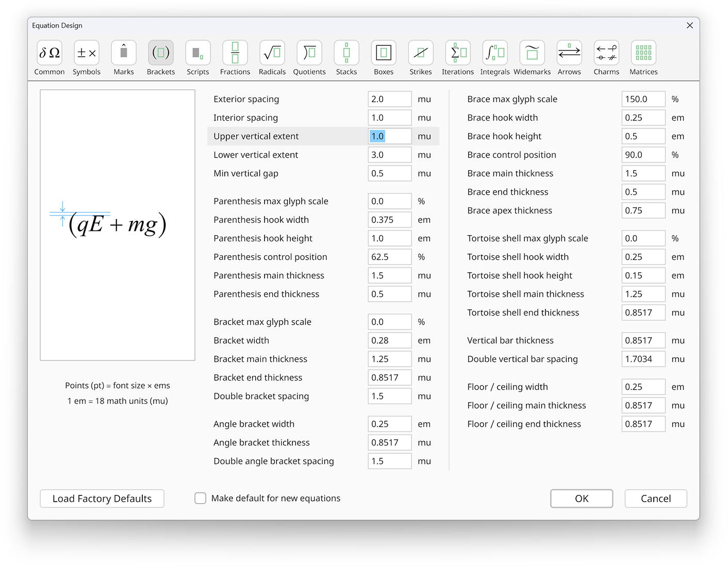Screen dimensions: 728x567
Task: Select the Radicals square-root icon
Action: click(x=272, y=57)
